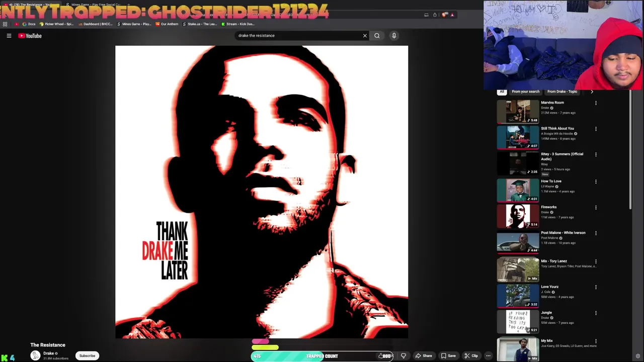Open the Dashboard BHCC bookmark
The width and height of the screenshot is (644, 362).
[x=96, y=24]
